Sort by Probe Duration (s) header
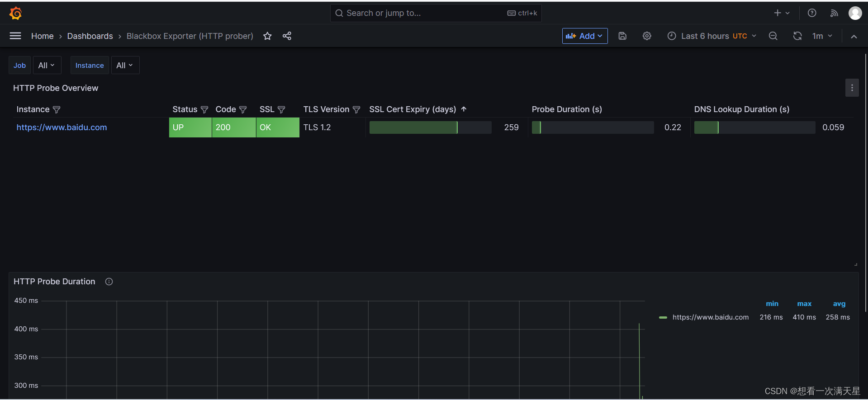Screen dimensions: 868x400 click(567, 109)
